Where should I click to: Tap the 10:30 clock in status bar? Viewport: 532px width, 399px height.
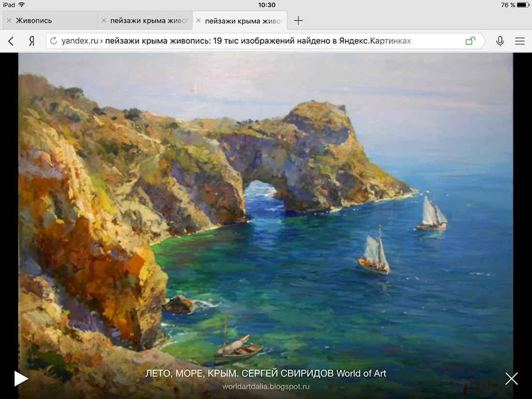click(266, 5)
